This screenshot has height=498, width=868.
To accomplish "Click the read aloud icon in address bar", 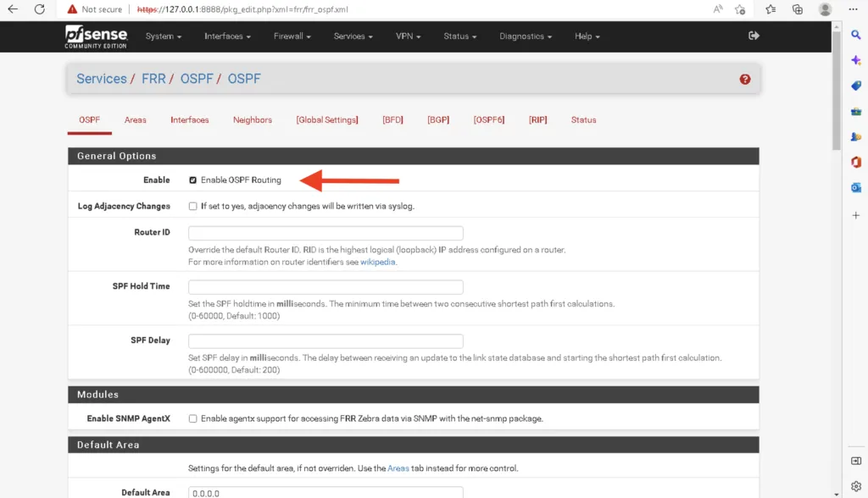I will (718, 9).
